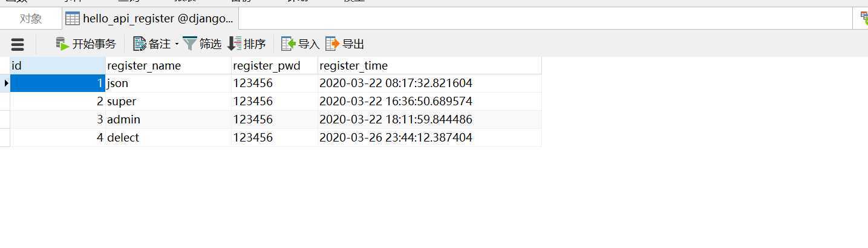Screen dimensions: 868x248
Task: Click the Export (导出) icon
Action: [333, 44]
